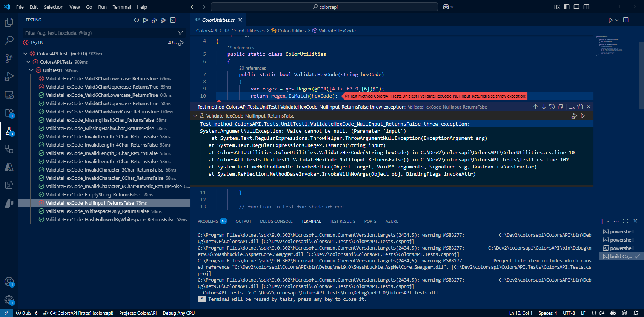The height and width of the screenshot is (317, 644).
Task: Open the Run dropdown arrow in editor toolbar
Action: [x=617, y=20]
